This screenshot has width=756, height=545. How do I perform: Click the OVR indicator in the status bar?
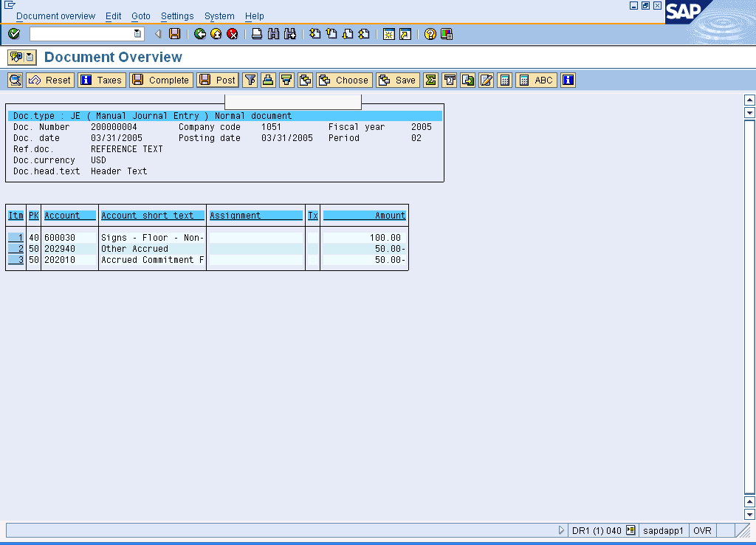click(x=703, y=530)
